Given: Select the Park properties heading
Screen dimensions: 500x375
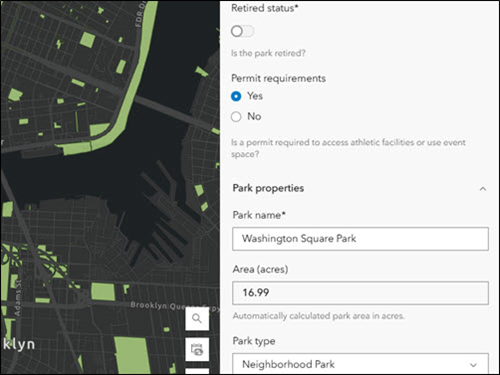Looking at the screenshot, I should (268, 188).
